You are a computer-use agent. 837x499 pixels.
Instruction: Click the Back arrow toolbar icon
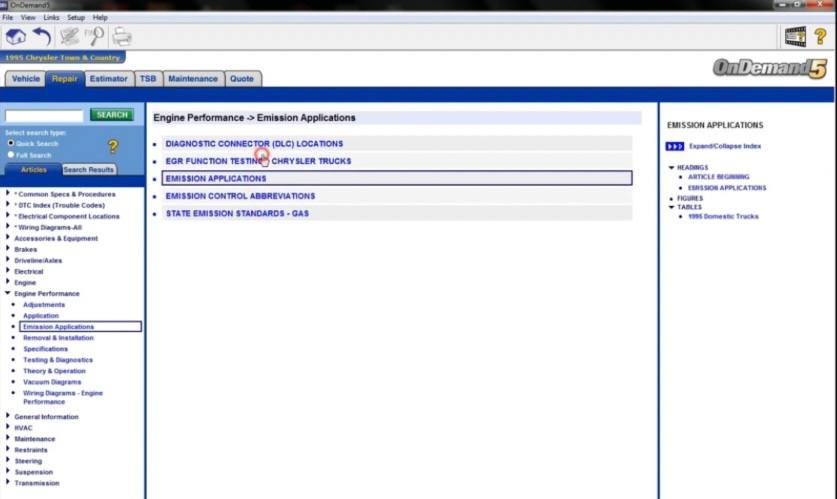coord(42,37)
